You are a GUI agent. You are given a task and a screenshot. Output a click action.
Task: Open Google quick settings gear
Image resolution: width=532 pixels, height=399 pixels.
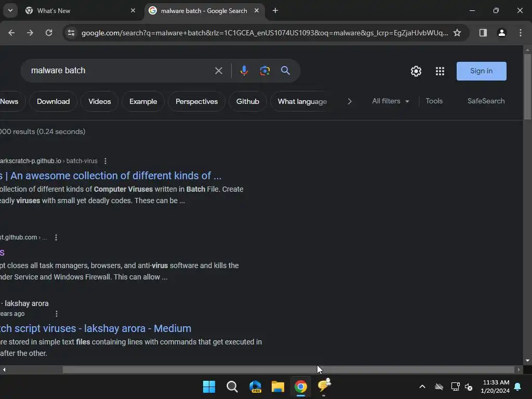(416, 71)
